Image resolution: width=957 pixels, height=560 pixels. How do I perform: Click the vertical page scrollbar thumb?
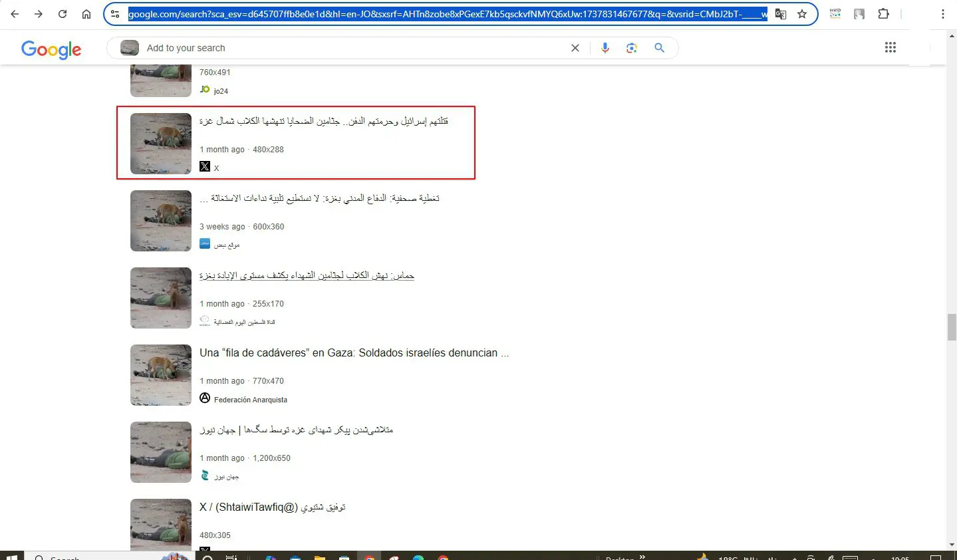coord(951,328)
